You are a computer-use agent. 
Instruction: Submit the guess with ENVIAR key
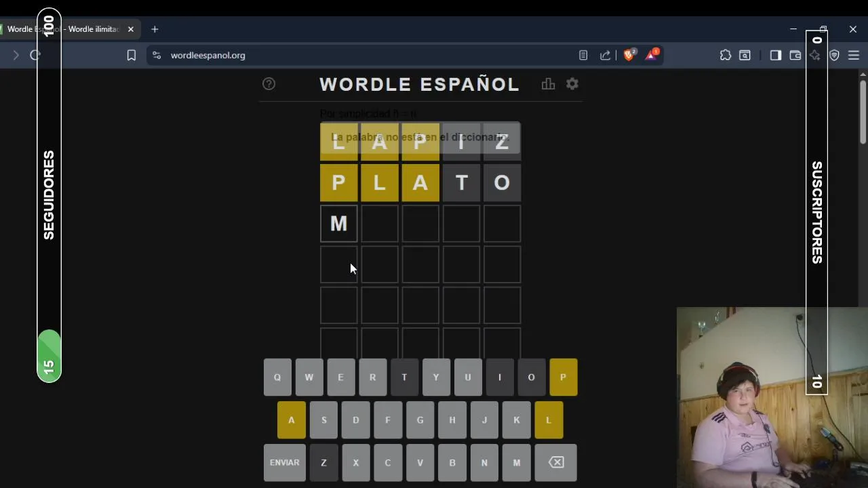(x=285, y=462)
